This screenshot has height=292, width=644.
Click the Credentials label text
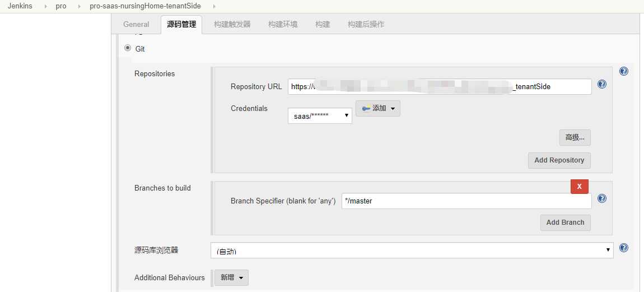tap(249, 108)
